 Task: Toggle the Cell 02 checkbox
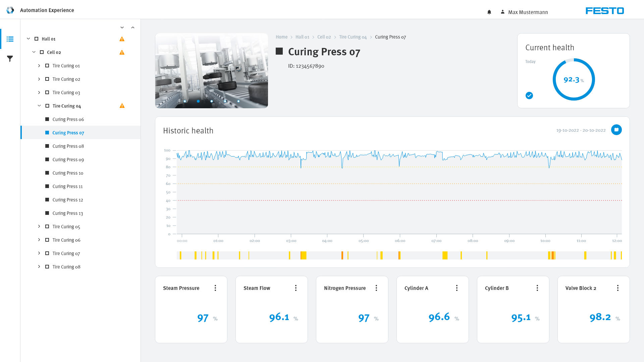(42, 52)
